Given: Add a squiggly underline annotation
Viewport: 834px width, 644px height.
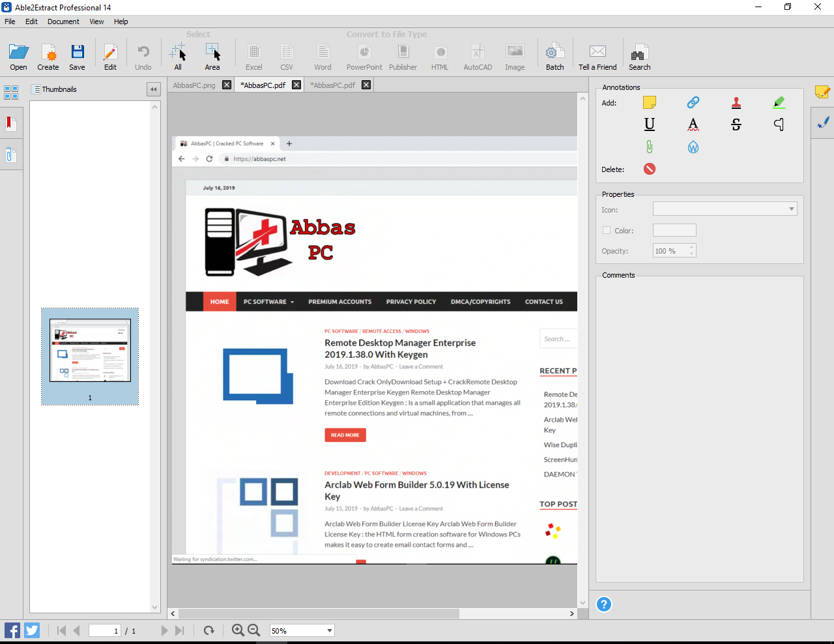Looking at the screenshot, I should (x=693, y=124).
